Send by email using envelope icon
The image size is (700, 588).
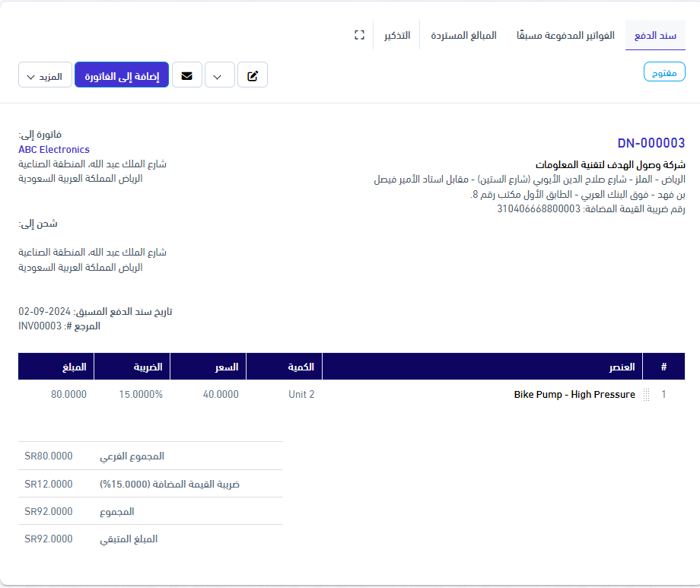(x=187, y=76)
